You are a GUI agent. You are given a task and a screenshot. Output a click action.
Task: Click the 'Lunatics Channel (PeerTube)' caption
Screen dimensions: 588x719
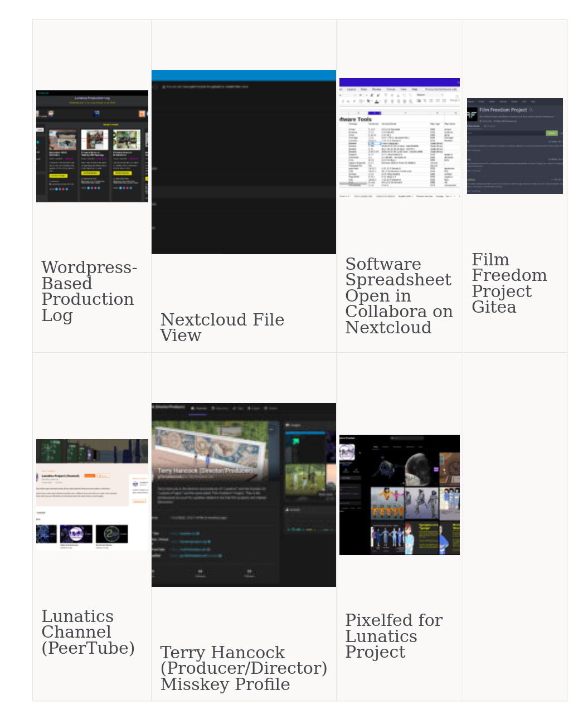[x=88, y=633]
